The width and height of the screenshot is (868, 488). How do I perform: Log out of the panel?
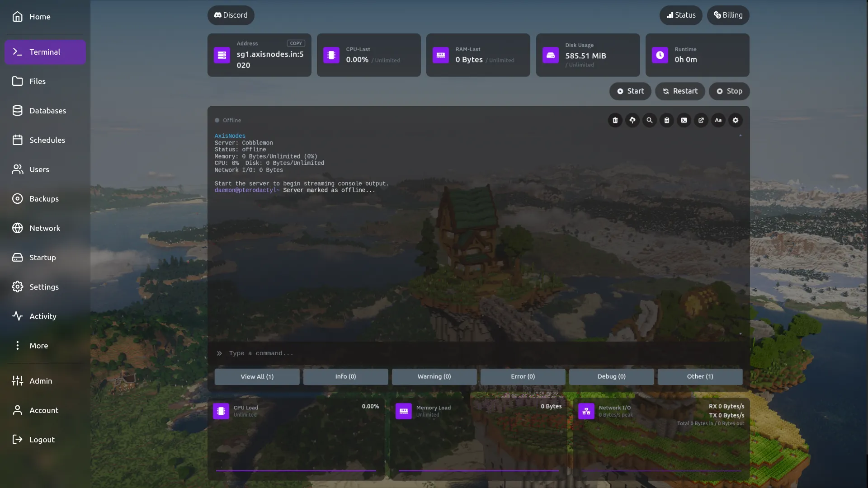click(45, 440)
